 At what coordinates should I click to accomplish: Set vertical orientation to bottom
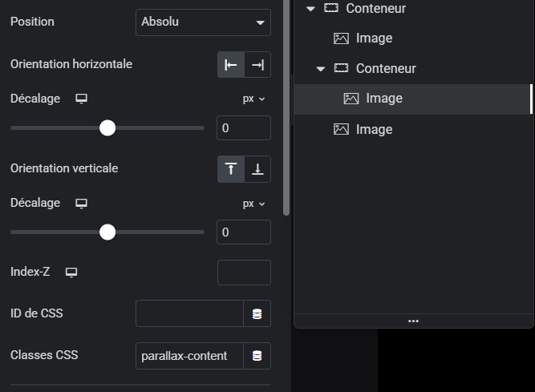[x=257, y=169]
